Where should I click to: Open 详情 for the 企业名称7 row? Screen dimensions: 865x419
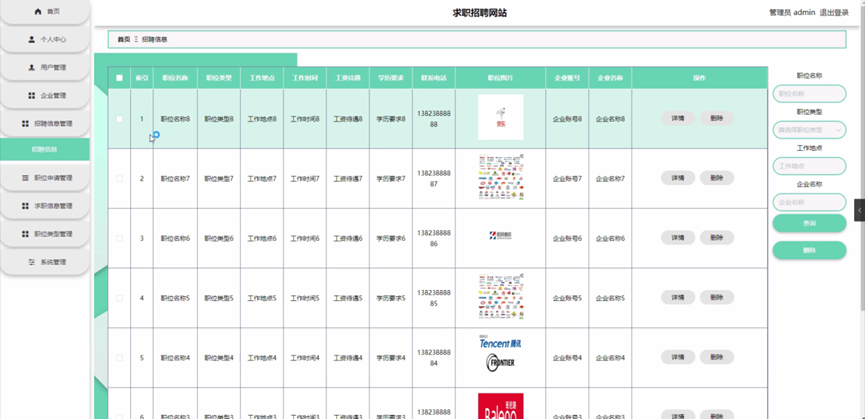pos(678,178)
